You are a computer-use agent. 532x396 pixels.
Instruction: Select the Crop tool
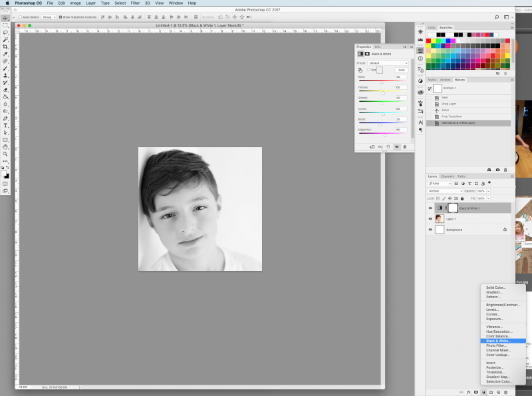(x=5, y=47)
